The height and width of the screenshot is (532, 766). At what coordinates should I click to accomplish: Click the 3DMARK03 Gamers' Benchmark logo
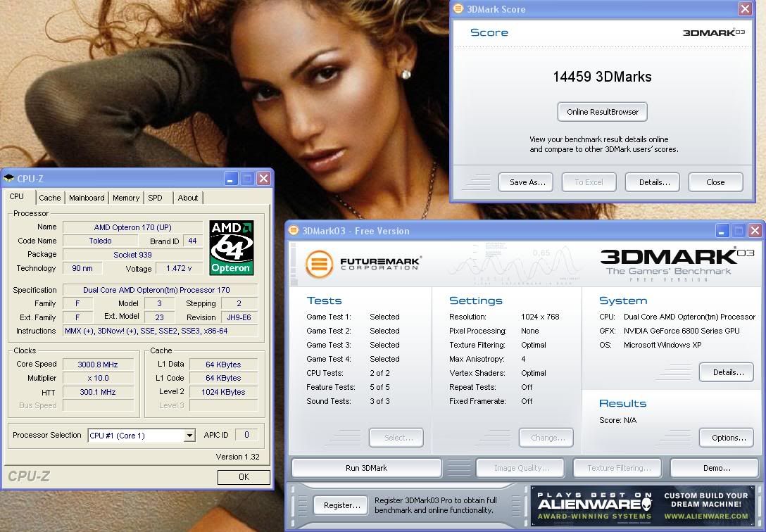(x=677, y=265)
